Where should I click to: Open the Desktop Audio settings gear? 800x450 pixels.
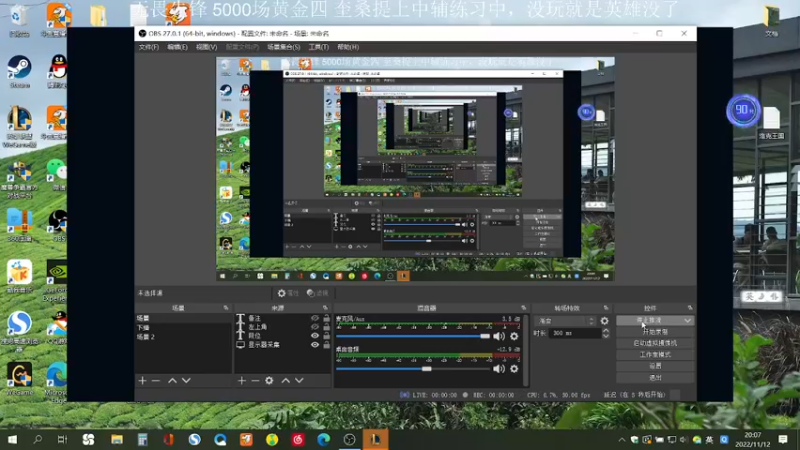(514, 369)
